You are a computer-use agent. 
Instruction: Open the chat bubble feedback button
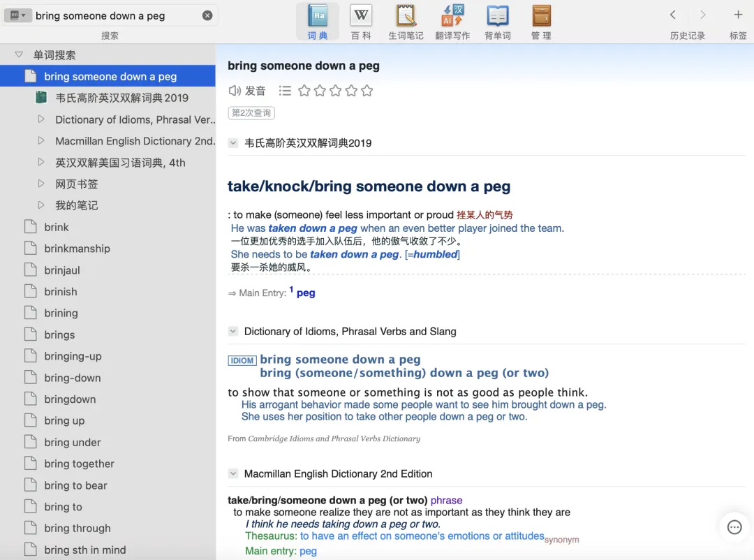734,527
